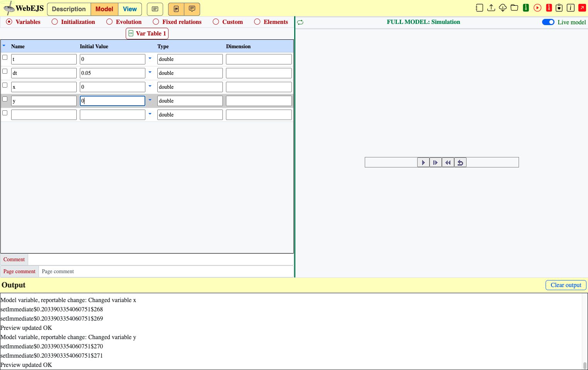Select the Evolution radio button
This screenshot has height=370, width=588.
(x=110, y=22)
